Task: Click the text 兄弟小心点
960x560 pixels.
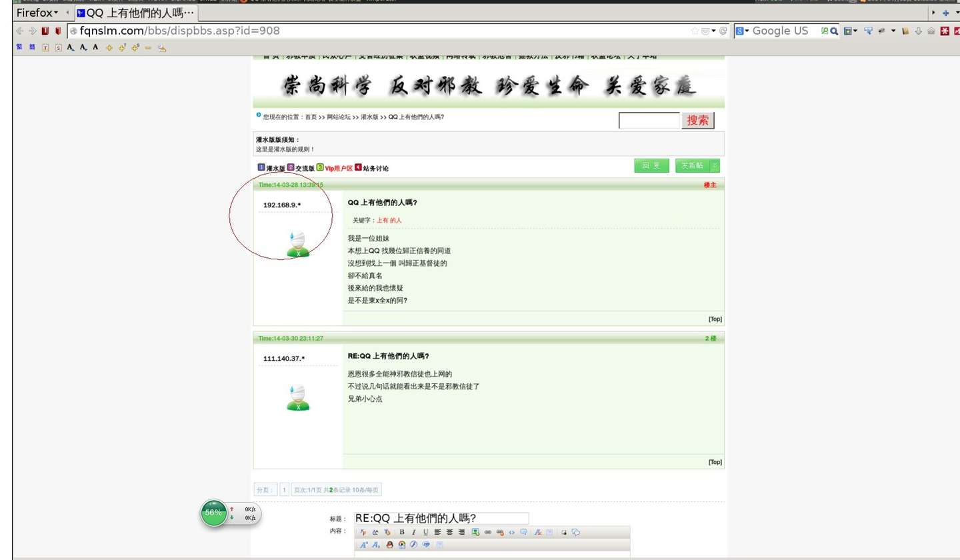Action: tap(365, 399)
